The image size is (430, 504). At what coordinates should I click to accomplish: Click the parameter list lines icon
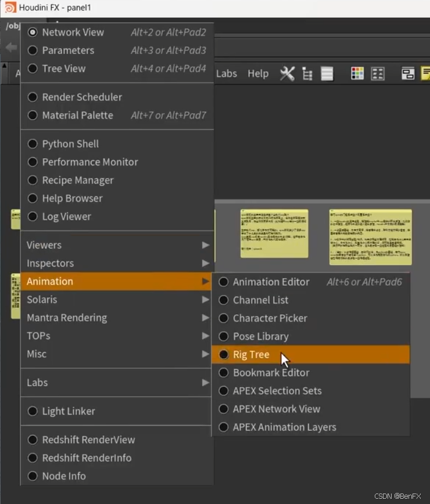[327, 74]
